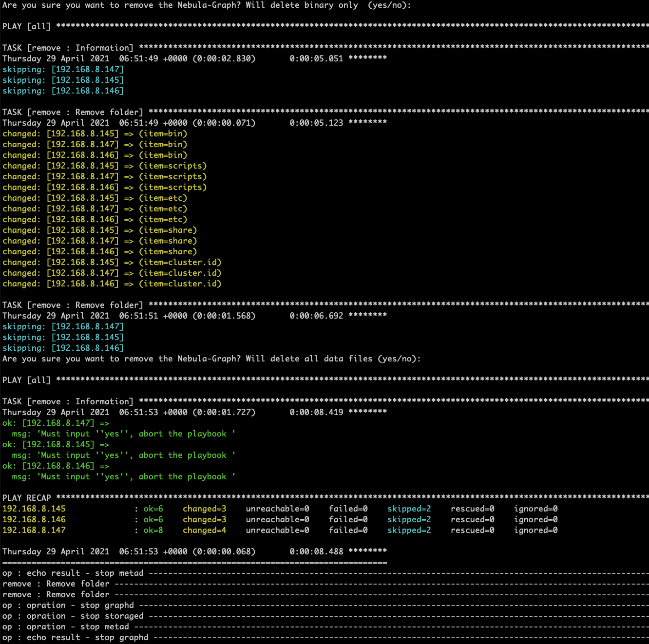
Task: Click 'unreachable=0' in the 192.168.8.145 recap row
Action: coord(278,509)
